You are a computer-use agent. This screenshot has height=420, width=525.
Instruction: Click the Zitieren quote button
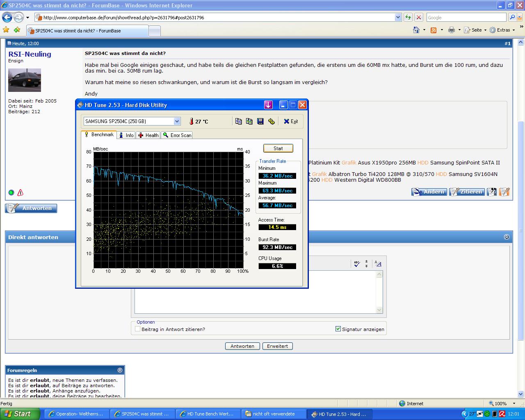(x=467, y=192)
